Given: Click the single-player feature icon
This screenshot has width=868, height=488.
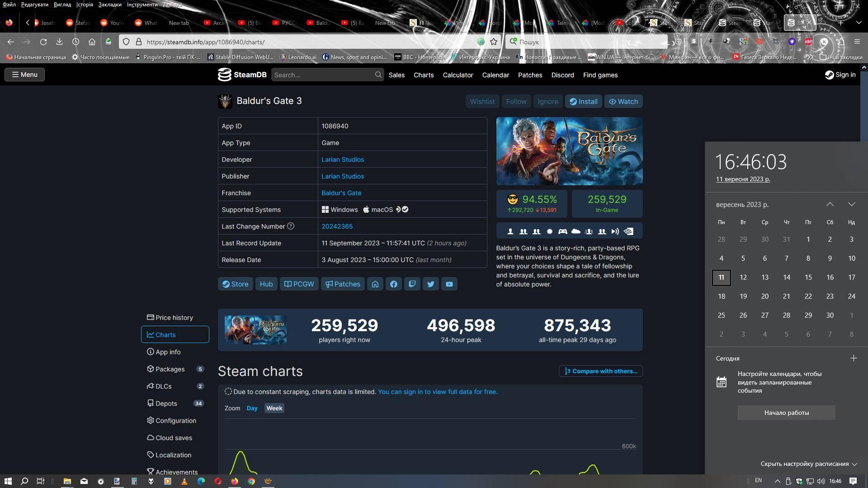Looking at the screenshot, I should [x=510, y=231].
